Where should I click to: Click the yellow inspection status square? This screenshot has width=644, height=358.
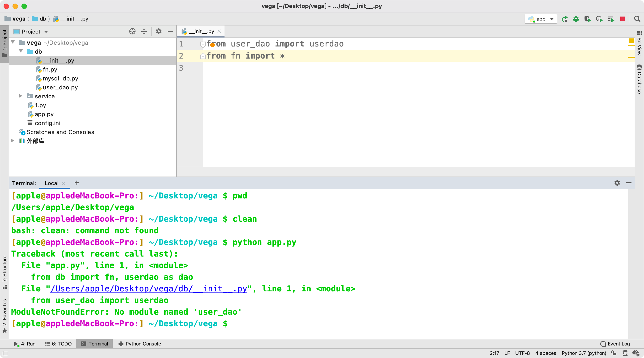[631, 41]
